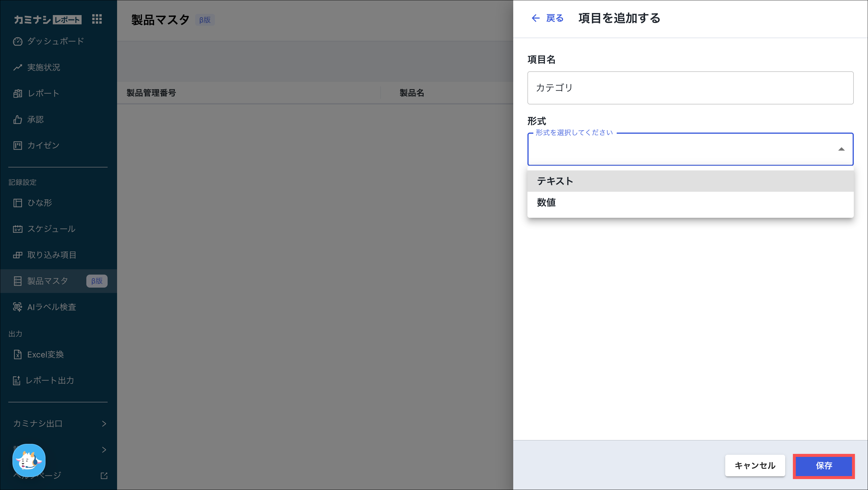Screen dimensions: 868x490
Task: Click the カイゼン board icon
Action: point(17,145)
